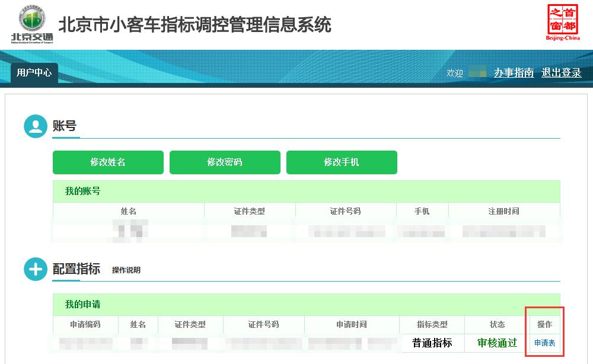Click the 普通指标 quota type cell

[432, 343]
